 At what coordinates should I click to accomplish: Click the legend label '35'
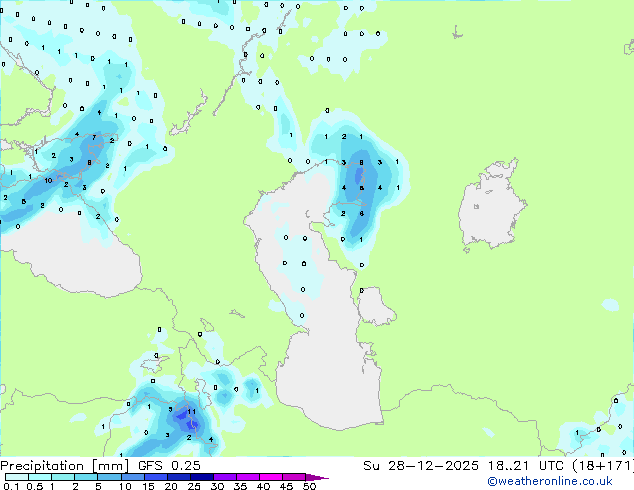(x=240, y=486)
